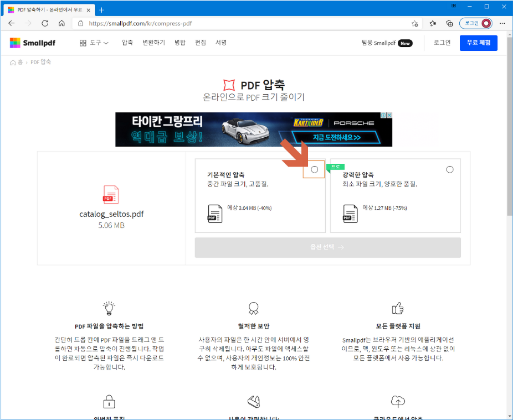The width and height of the screenshot is (513, 420).
Task: Click the page vertical scrollbar thumb
Action: [x=510, y=126]
